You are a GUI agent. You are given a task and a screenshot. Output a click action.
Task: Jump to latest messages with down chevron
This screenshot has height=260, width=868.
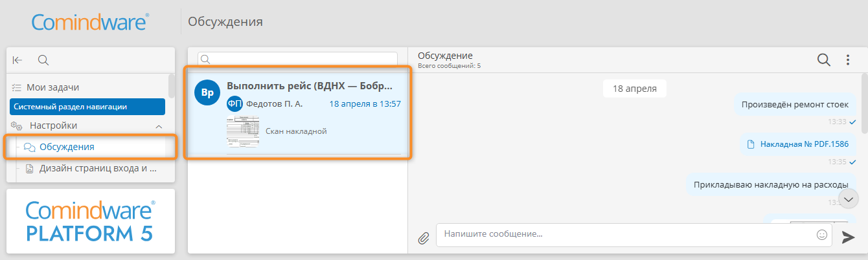point(849,198)
